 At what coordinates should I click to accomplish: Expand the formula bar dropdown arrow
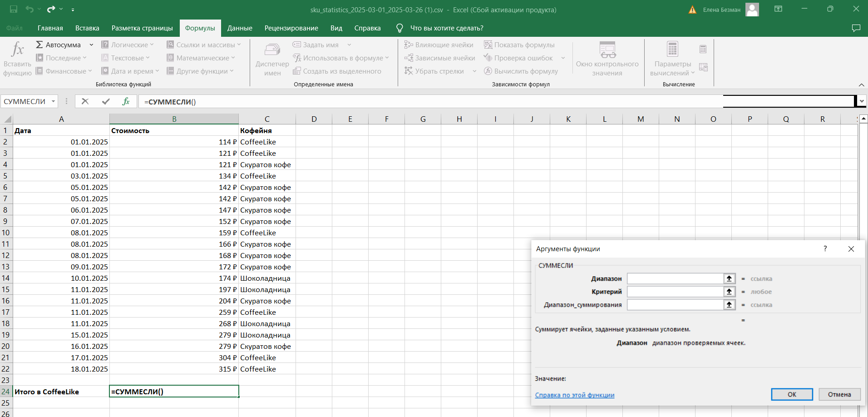(862, 101)
